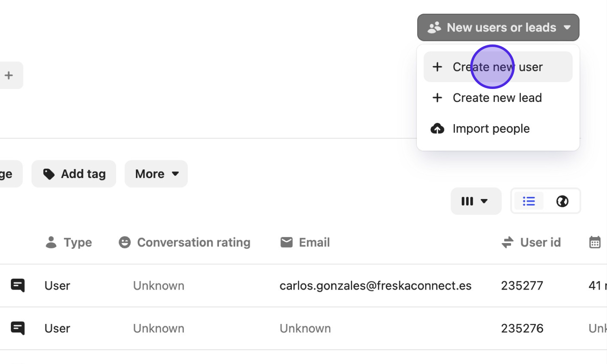607x364 pixels.
Task: Open carlos.gonzales@freskaconnect.es email cell
Action: (x=375, y=286)
